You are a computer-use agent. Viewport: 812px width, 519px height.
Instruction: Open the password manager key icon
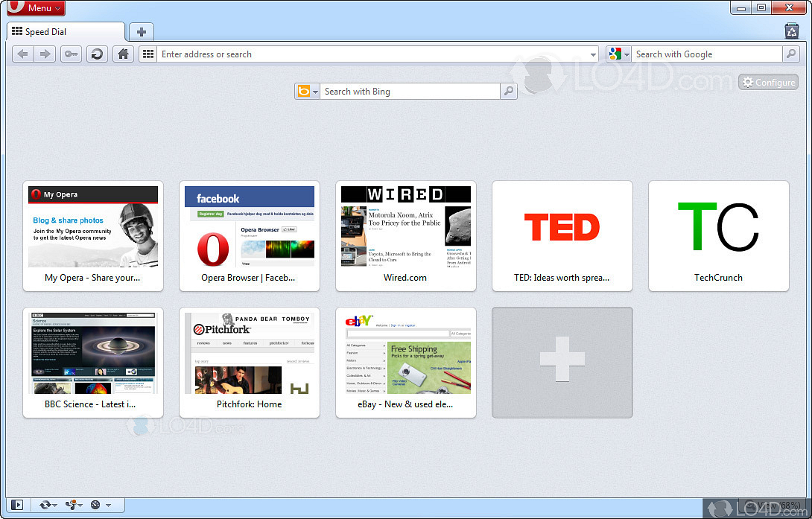(71, 54)
